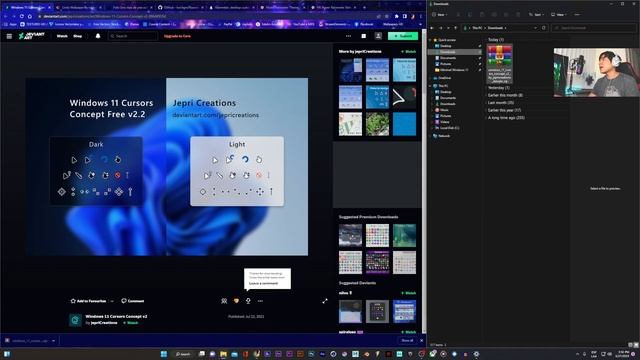Open the first Suggested Premium Downloads thumbnail
This screenshot has height=360, width=640.
click(x=350, y=235)
